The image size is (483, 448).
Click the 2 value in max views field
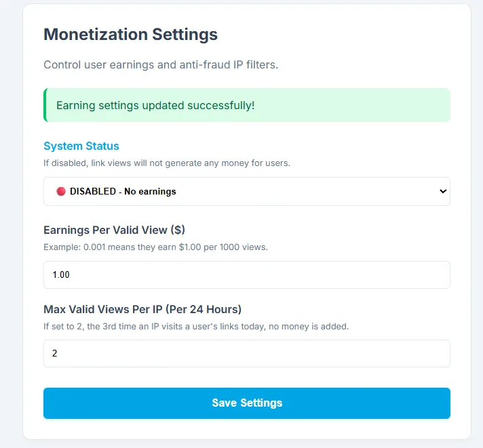(x=55, y=353)
